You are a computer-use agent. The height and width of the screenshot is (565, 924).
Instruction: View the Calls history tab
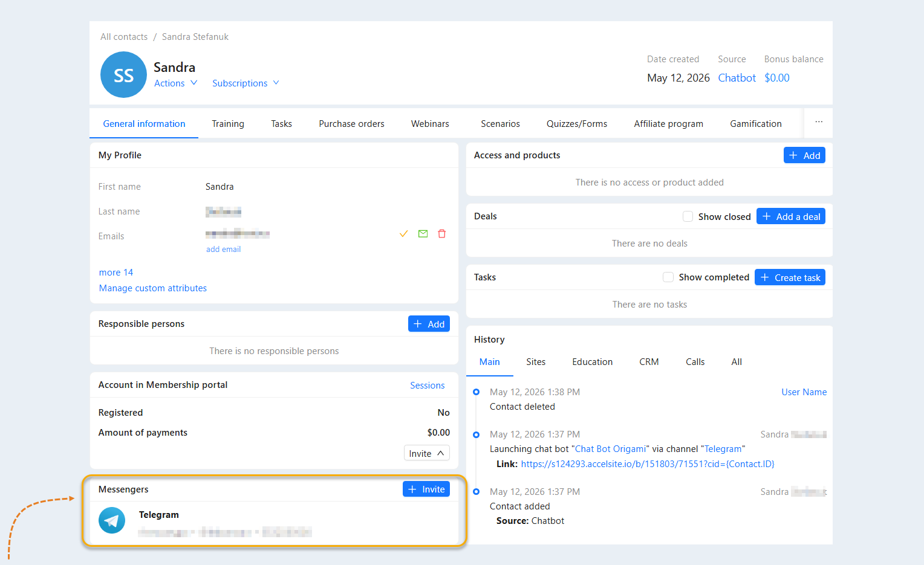coord(695,362)
